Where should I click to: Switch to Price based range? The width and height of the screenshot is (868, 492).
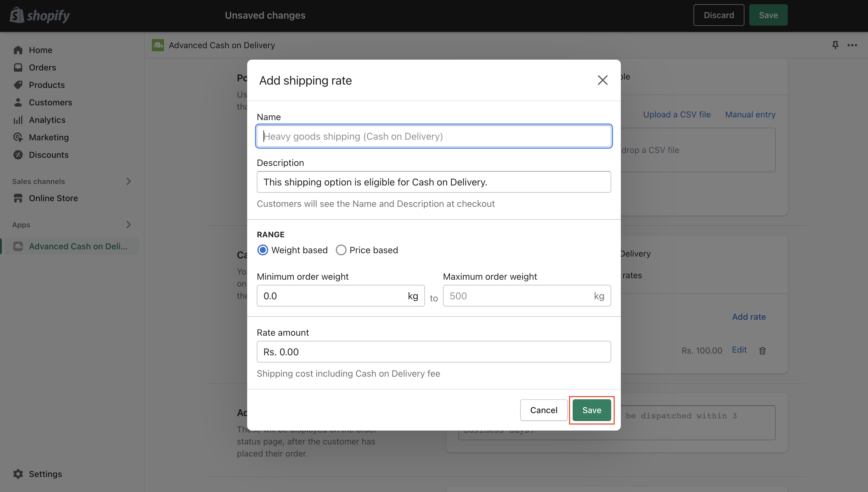pos(341,250)
